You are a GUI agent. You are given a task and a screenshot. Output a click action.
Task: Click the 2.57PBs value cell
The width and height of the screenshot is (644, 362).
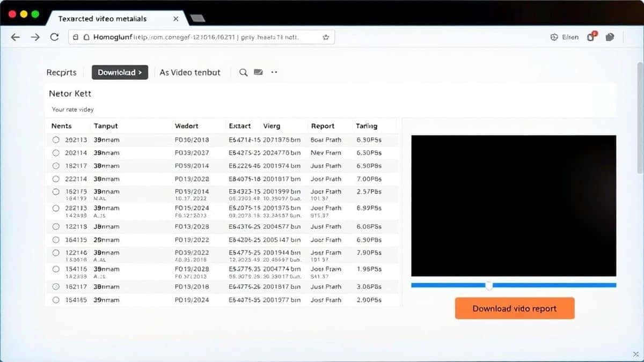click(x=369, y=191)
